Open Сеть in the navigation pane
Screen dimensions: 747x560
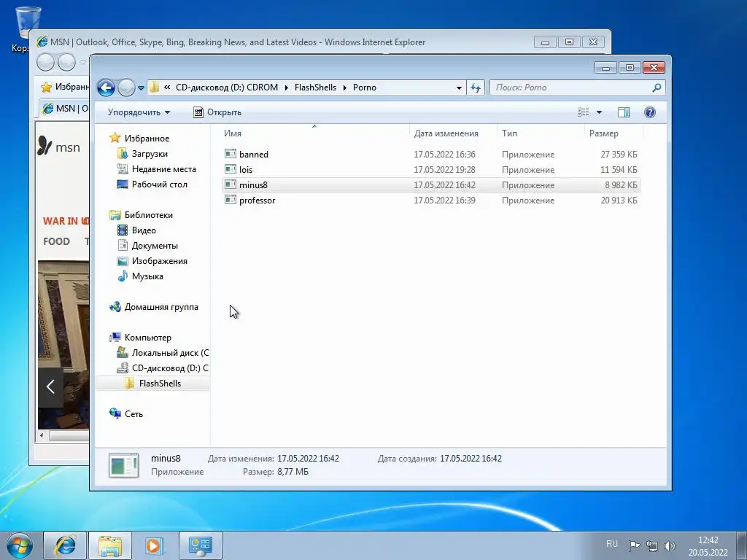pyautogui.click(x=133, y=414)
